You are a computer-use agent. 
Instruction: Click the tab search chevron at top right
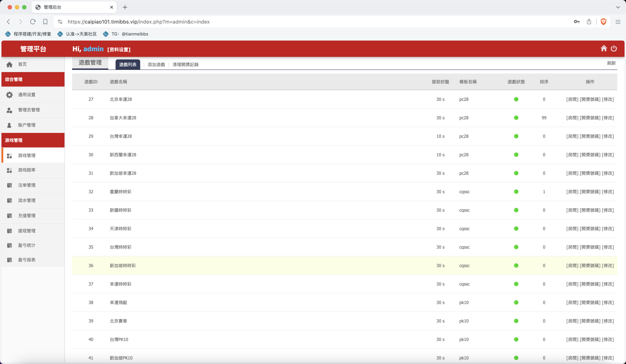[618, 7]
